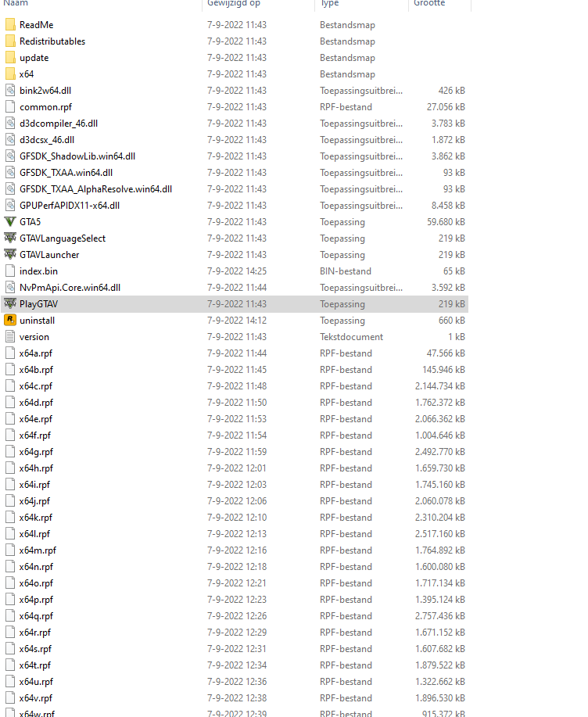Screen dimensions: 588x717
Task: Select the x64c.rpf file icon
Action: [10, 386]
